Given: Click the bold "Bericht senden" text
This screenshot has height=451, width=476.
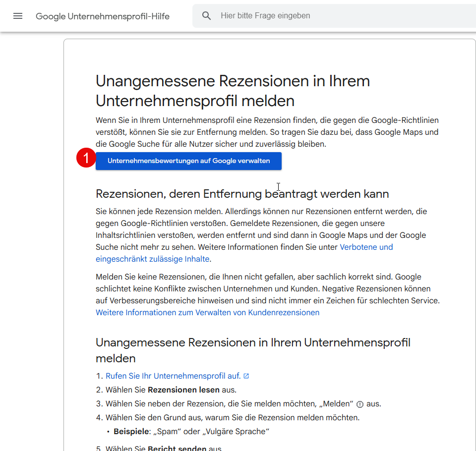Looking at the screenshot, I should (x=177, y=449).
